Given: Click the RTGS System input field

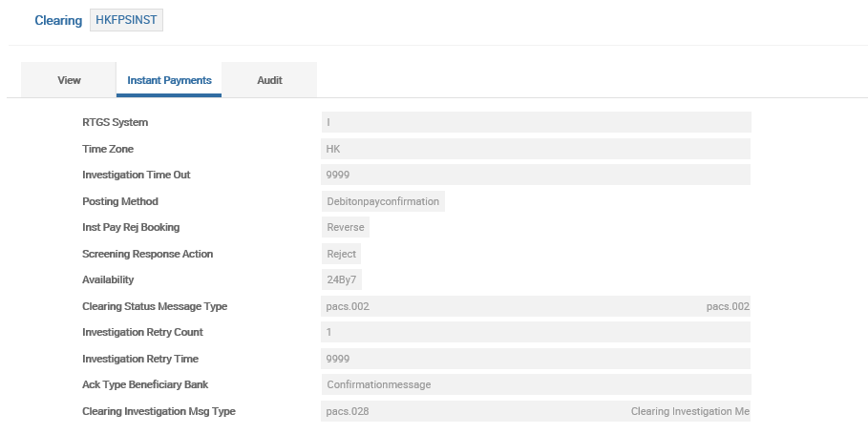Looking at the screenshot, I should coord(536,122).
